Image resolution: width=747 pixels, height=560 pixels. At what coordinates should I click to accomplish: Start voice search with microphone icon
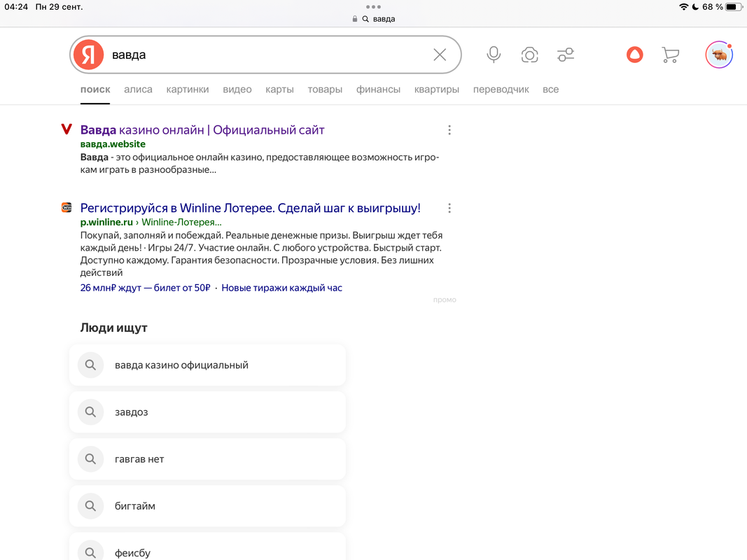pyautogui.click(x=494, y=55)
